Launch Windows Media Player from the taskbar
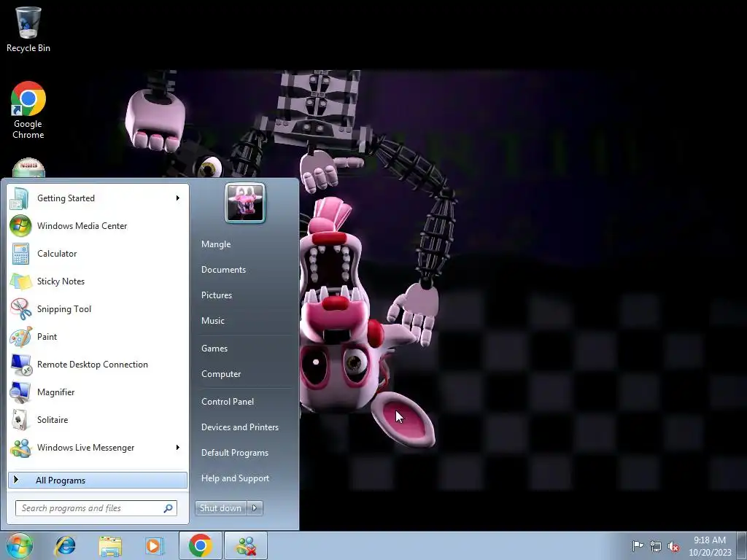This screenshot has height=560, width=747. point(155,545)
